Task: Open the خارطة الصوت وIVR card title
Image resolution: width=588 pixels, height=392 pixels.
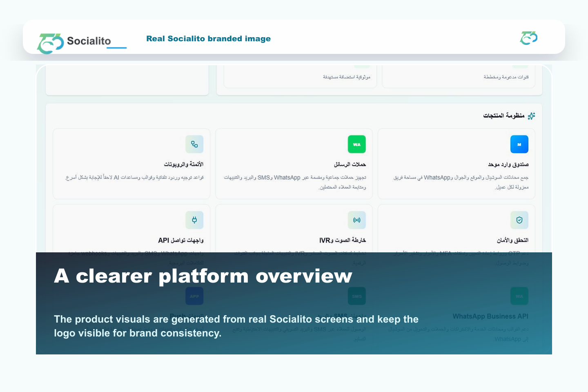Action: click(343, 240)
